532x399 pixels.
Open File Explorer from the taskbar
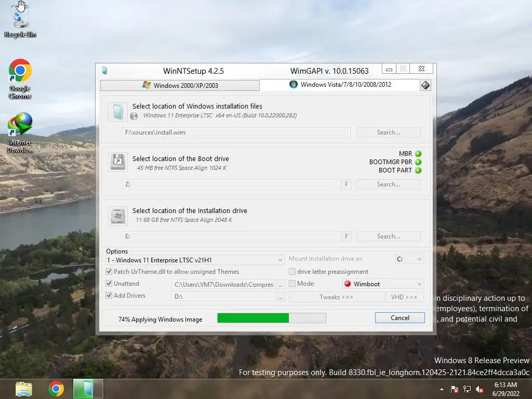tap(24, 389)
